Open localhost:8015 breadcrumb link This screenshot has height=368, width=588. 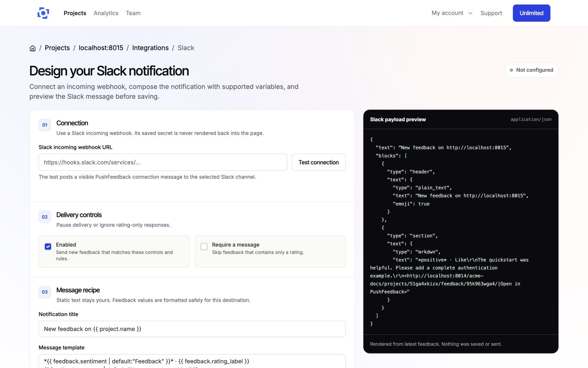point(101,48)
